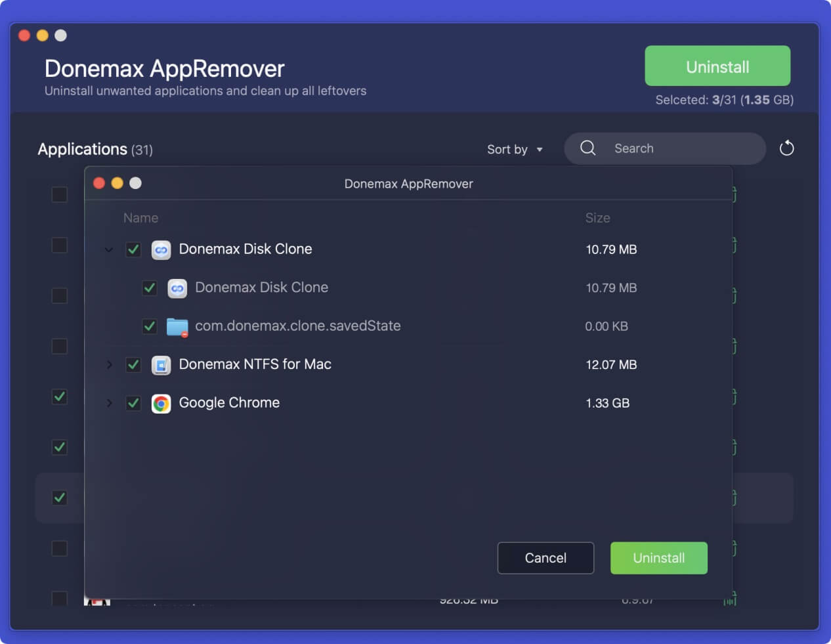Click the nested Donemax Disk Clone app icon

click(x=177, y=288)
